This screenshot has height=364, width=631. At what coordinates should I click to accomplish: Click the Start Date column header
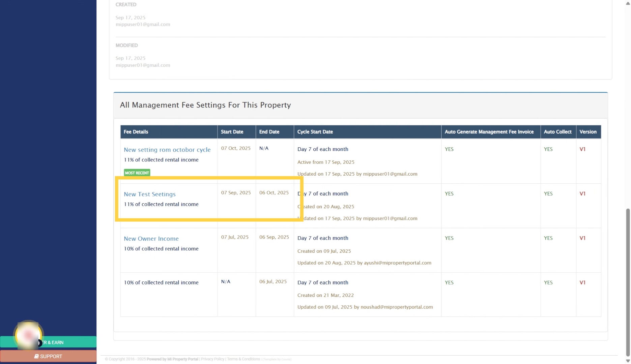(x=232, y=132)
